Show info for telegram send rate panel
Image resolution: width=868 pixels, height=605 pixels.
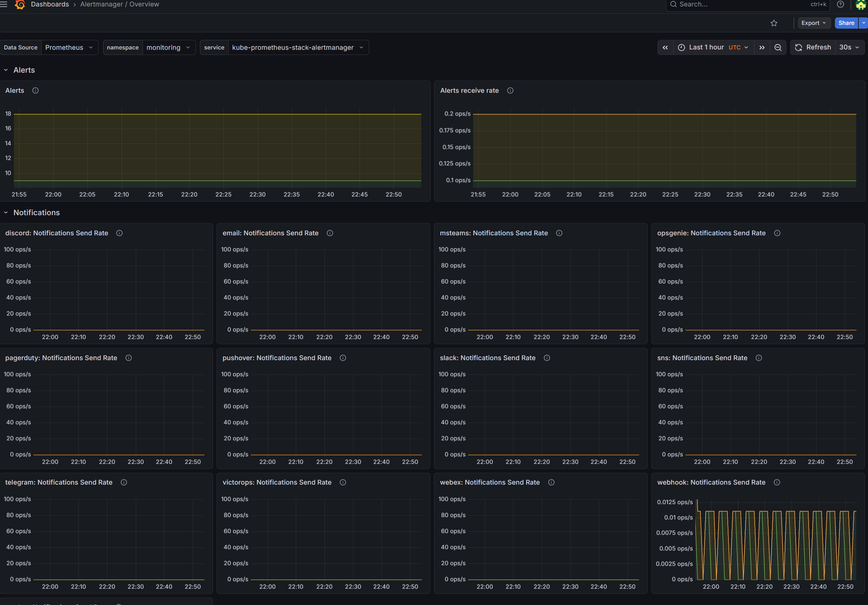tap(124, 483)
